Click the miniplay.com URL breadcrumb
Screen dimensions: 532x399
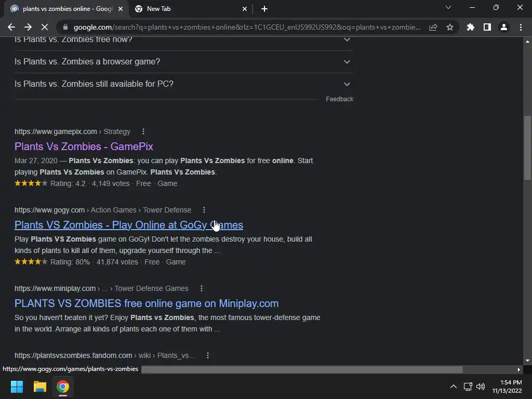click(x=101, y=288)
